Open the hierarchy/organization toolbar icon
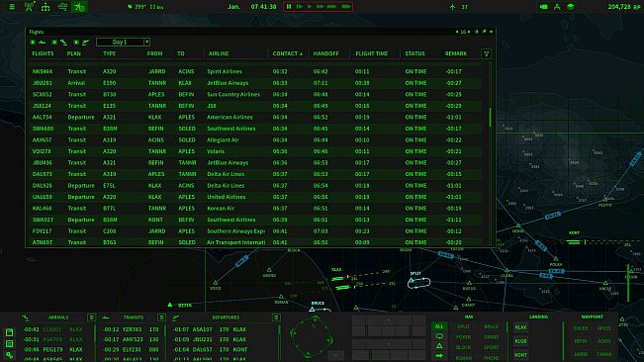 pyautogui.click(x=46, y=7)
